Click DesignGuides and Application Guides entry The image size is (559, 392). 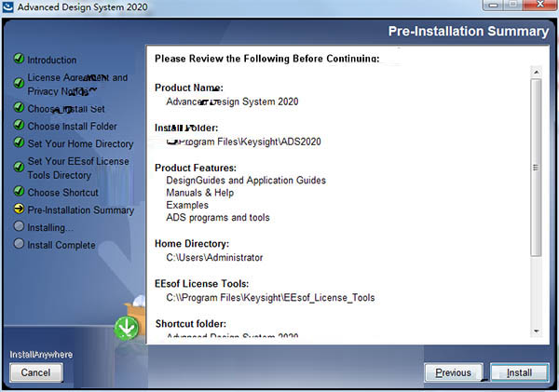tap(246, 181)
